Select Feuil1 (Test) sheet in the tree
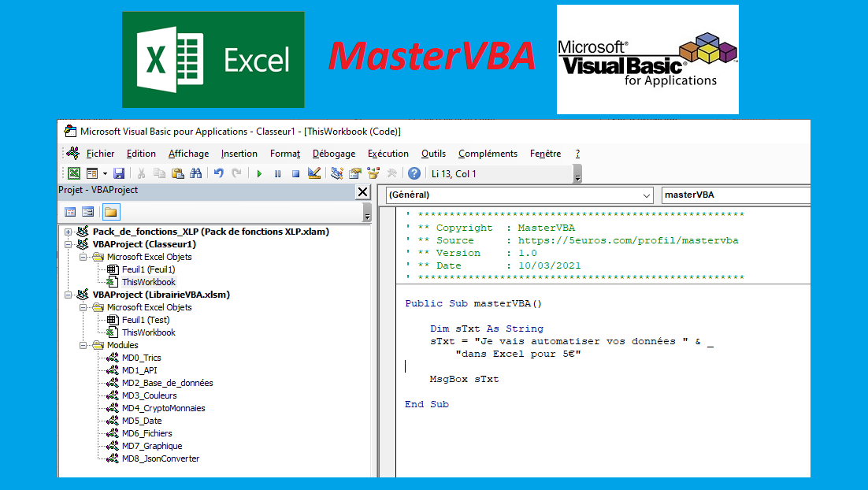 (145, 320)
